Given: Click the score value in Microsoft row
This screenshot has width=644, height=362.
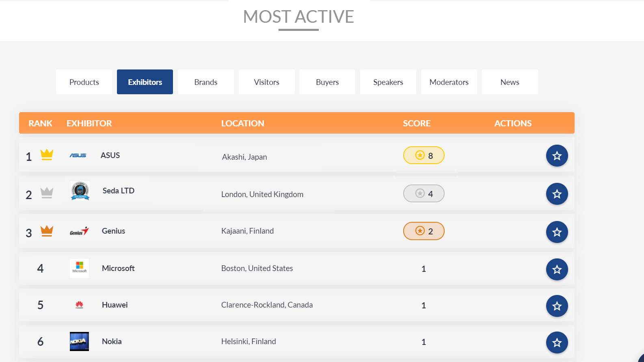Looking at the screenshot, I should (x=424, y=269).
